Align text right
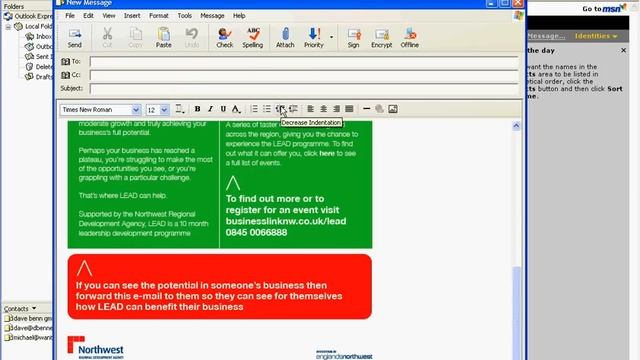640x360 pixels. 336,109
